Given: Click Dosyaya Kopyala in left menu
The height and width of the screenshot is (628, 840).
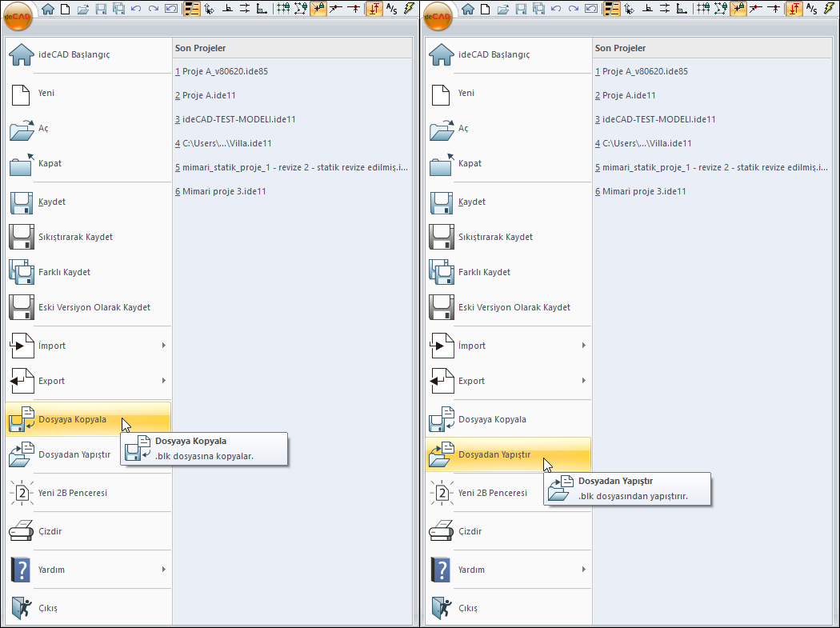Looking at the screenshot, I should click(88, 419).
